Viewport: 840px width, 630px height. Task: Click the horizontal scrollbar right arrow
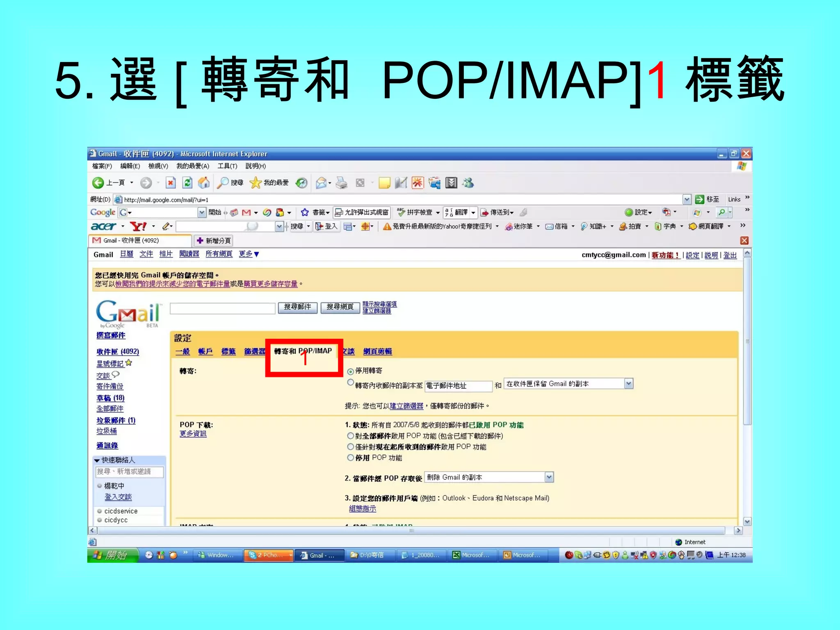point(738,530)
